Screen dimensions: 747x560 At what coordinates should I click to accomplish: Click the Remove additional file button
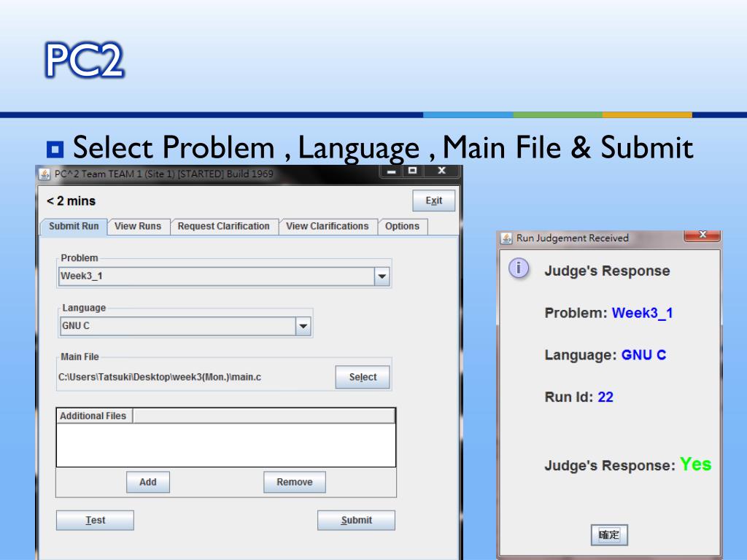(x=295, y=482)
